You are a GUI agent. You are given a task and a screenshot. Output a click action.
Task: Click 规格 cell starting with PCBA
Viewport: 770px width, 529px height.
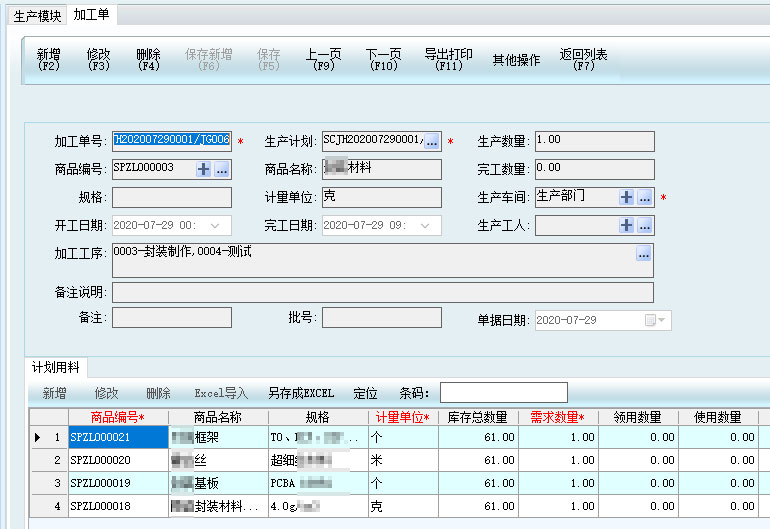318,483
